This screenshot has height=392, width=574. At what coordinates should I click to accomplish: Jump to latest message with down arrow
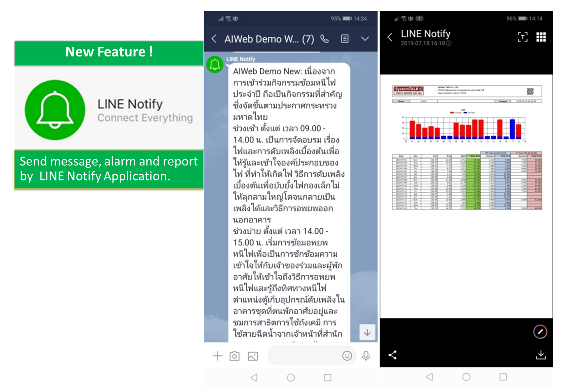(x=367, y=332)
